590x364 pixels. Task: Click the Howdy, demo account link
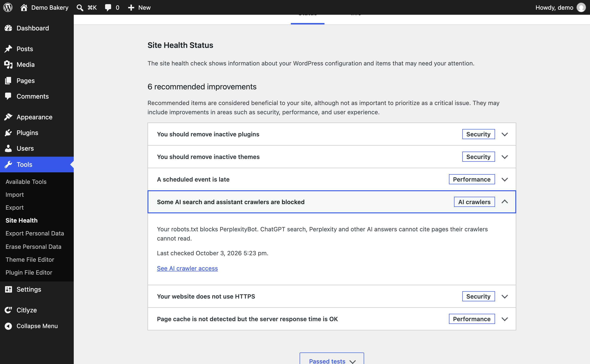[560, 7]
